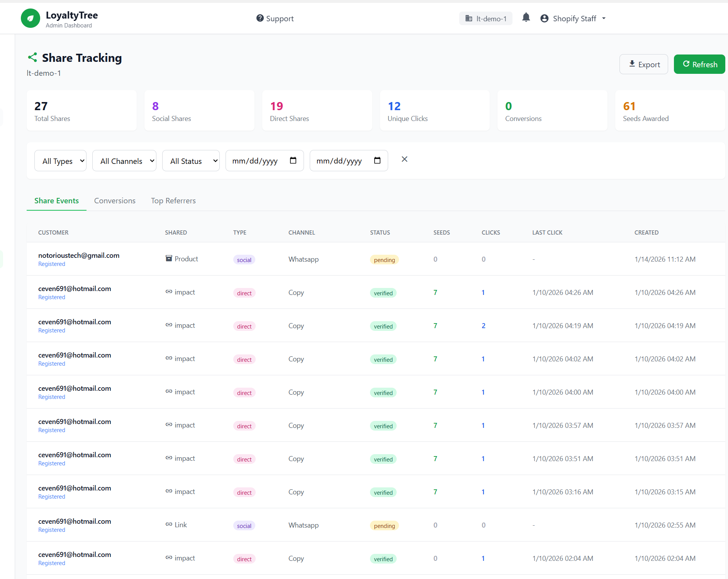Expand the All Types dropdown
The image size is (728, 579).
coord(60,161)
